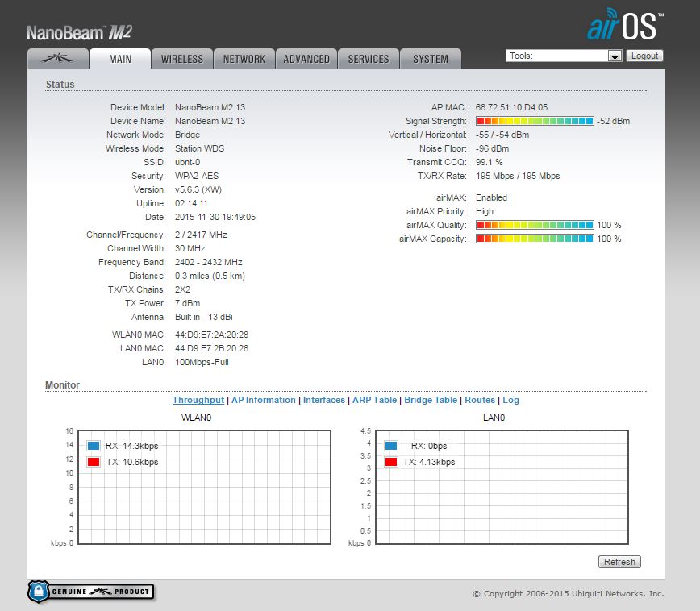Image resolution: width=700 pixels, height=611 pixels.
Task: Go to the ADVANCED tab
Action: [306, 59]
